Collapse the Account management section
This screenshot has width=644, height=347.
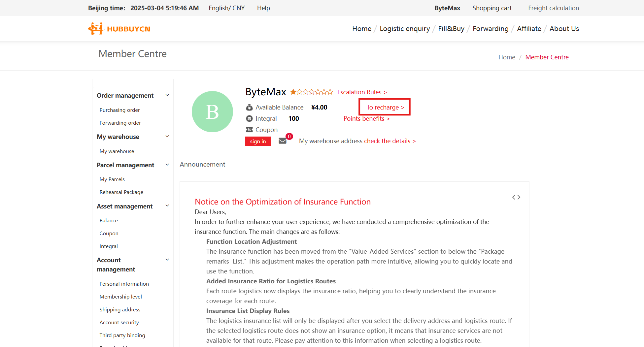tap(167, 260)
